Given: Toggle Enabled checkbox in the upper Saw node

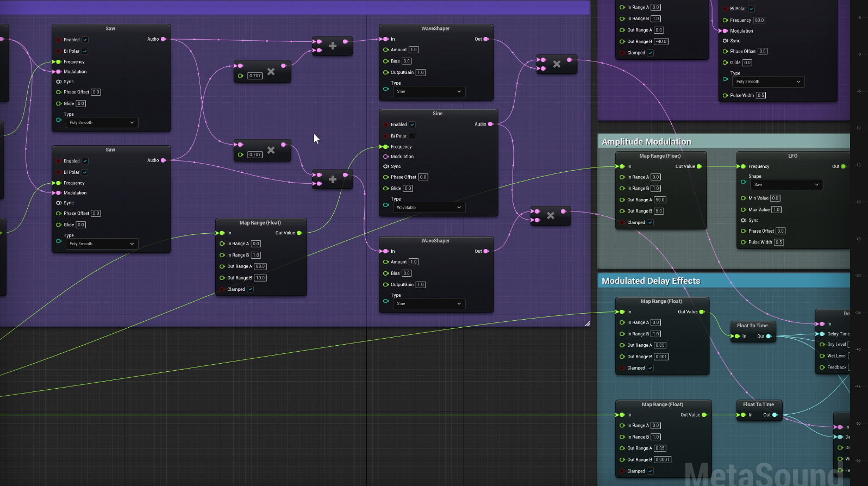Looking at the screenshot, I should [x=85, y=40].
